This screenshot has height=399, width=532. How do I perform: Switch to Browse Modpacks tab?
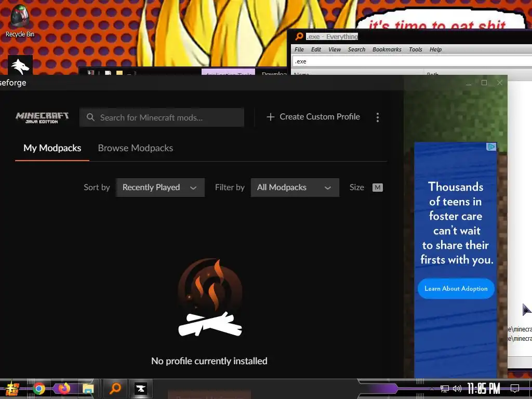point(136,148)
